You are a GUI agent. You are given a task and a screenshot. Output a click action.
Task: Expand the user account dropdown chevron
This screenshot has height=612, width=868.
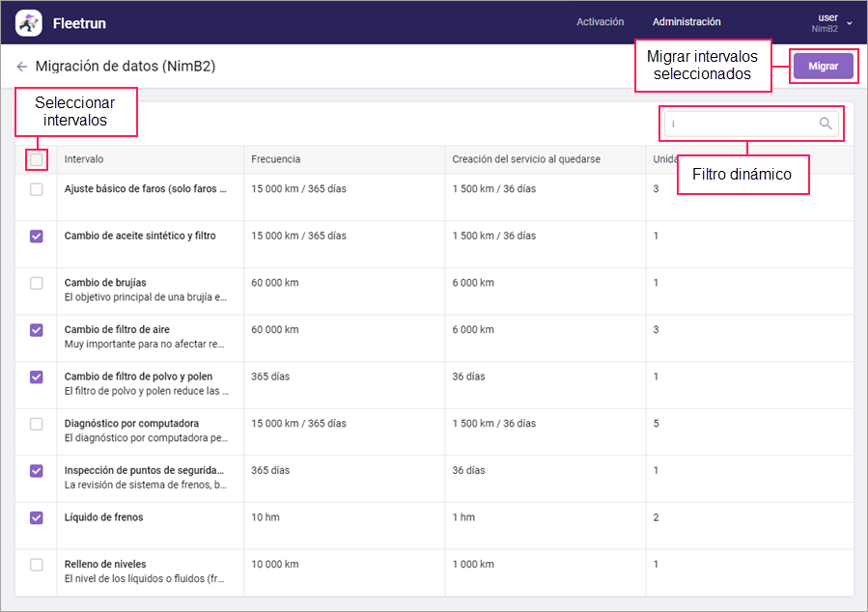click(x=850, y=22)
